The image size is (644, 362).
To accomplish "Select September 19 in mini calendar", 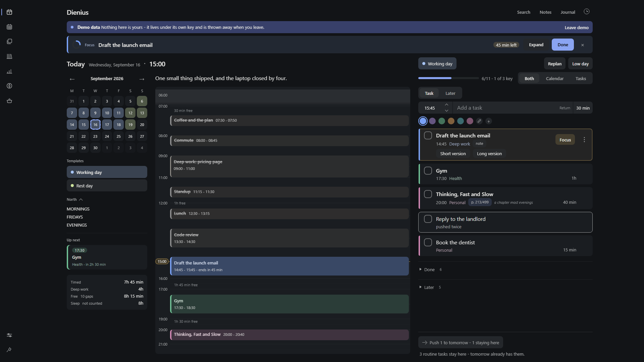I will coord(130,125).
